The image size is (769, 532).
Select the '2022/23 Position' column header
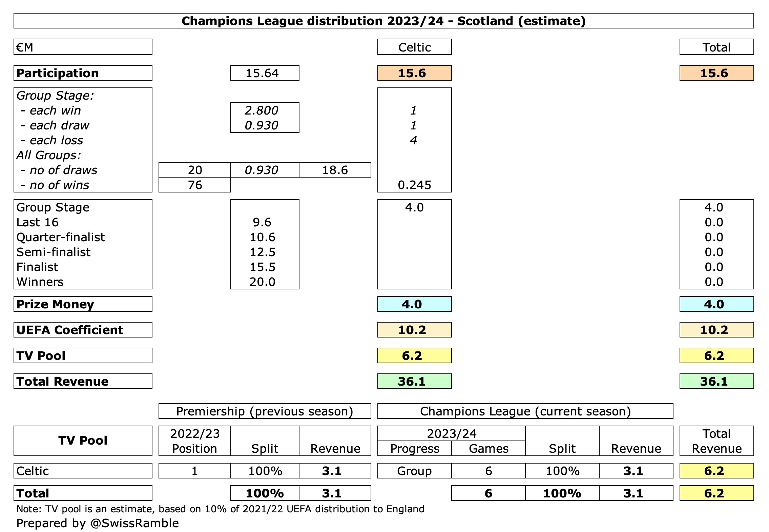tap(195, 441)
